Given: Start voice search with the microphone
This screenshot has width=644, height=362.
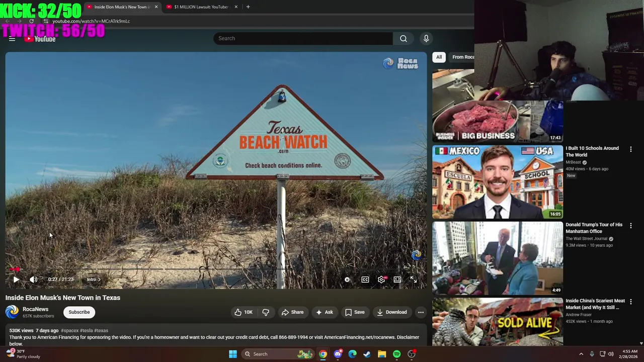Looking at the screenshot, I should (x=426, y=39).
